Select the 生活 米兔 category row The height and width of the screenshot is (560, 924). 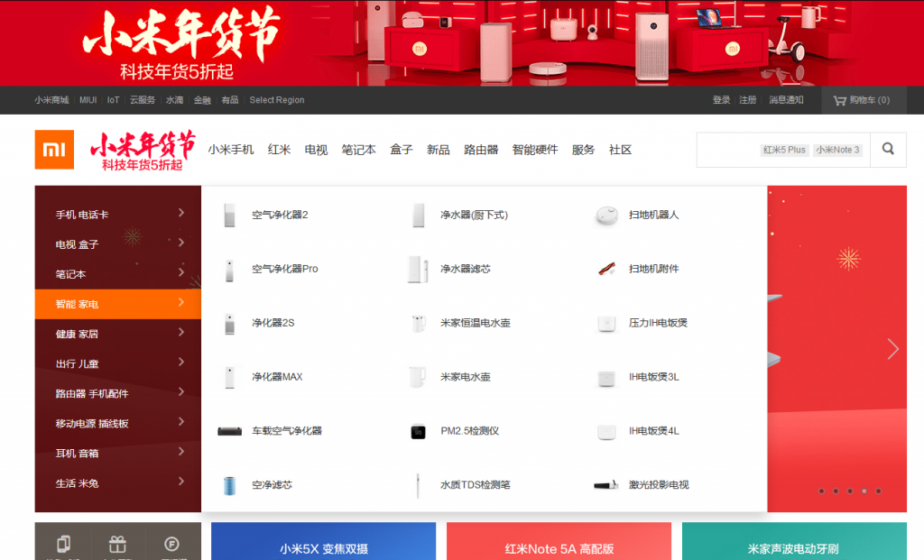(118, 483)
